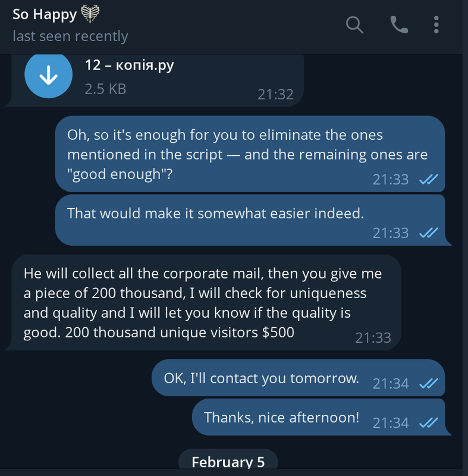This screenshot has height=476, width=468.
Task: Click the February 5 date badge
Action: point(228,462)
